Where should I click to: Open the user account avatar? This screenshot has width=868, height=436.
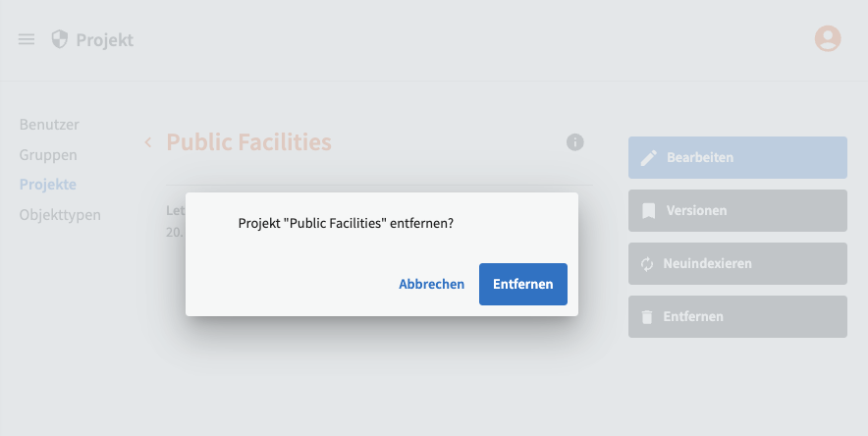pos(828,38)
